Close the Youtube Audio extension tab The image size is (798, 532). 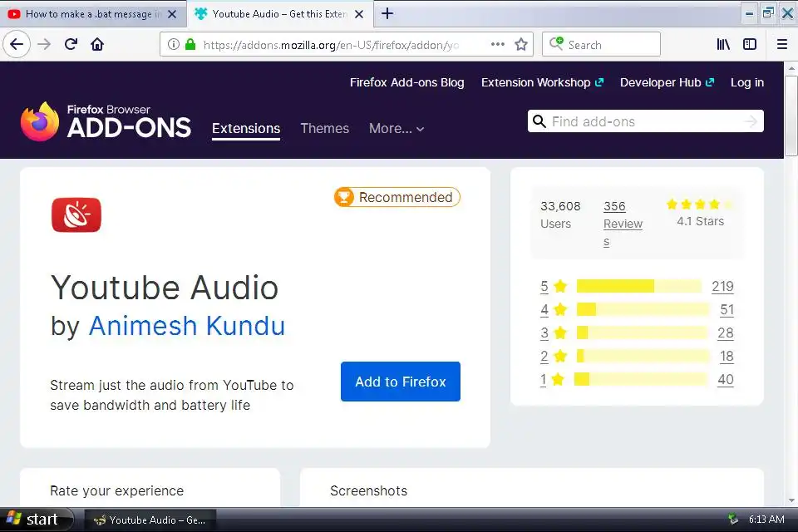point(359,14)
